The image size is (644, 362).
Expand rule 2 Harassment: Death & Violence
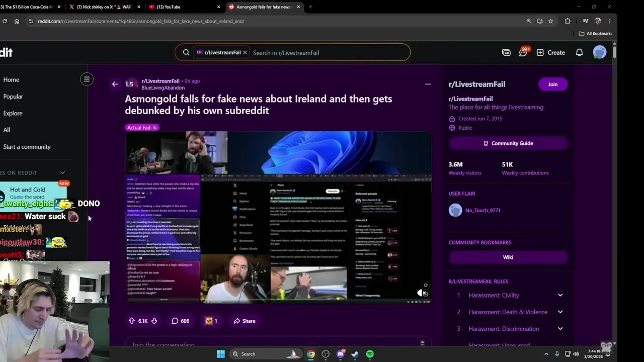(x=560, y=312)
